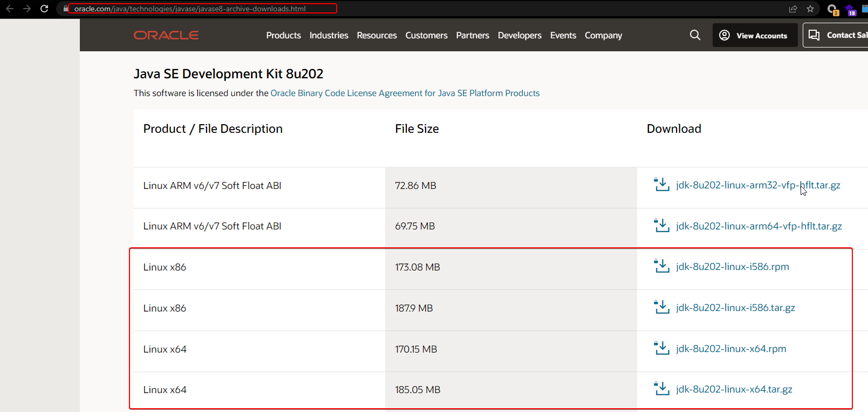Expand the Industries navigation menu

pos(329,35)
